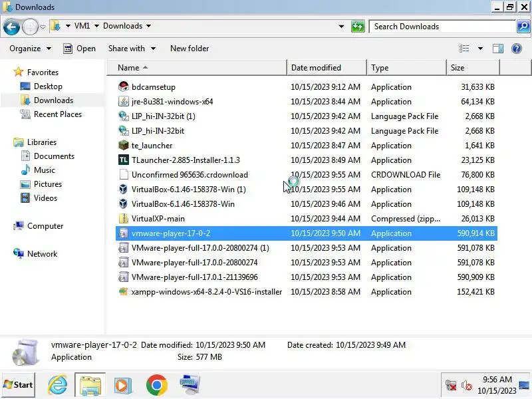Sort by Type column header
The image size is (532, 399).
pyautogui.click(x=406, y=68)
